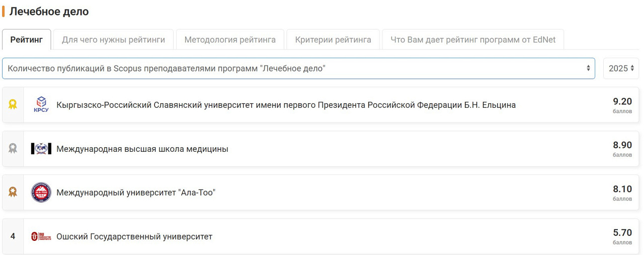Viewport: 644px width, 255px height.
Task: Click the Ala-Too university round logo
Action: pyautogui.click(x=41, y=193)
